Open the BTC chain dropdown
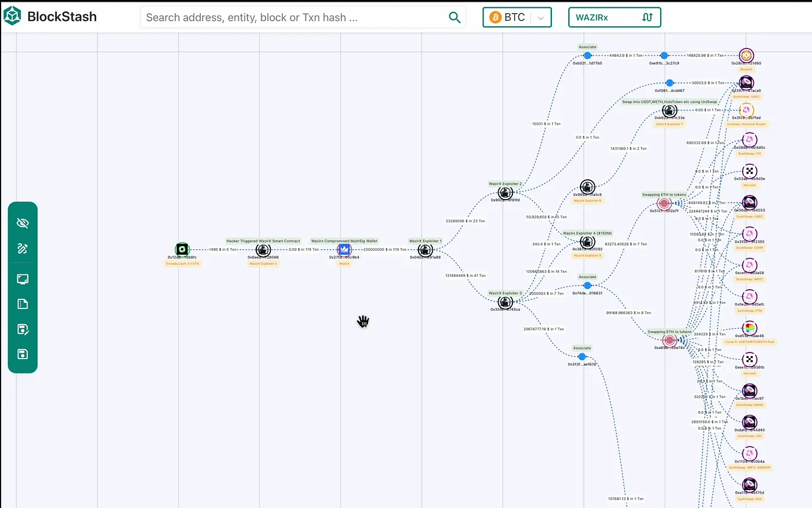The image size is (812, 508). (517, 17)
